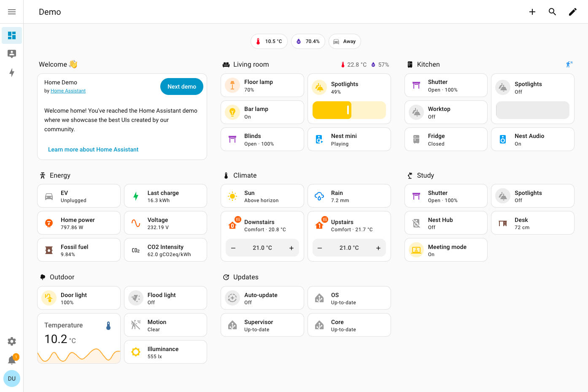
Task: Click the Fridge icon
Action: click(x=416, y=139)
